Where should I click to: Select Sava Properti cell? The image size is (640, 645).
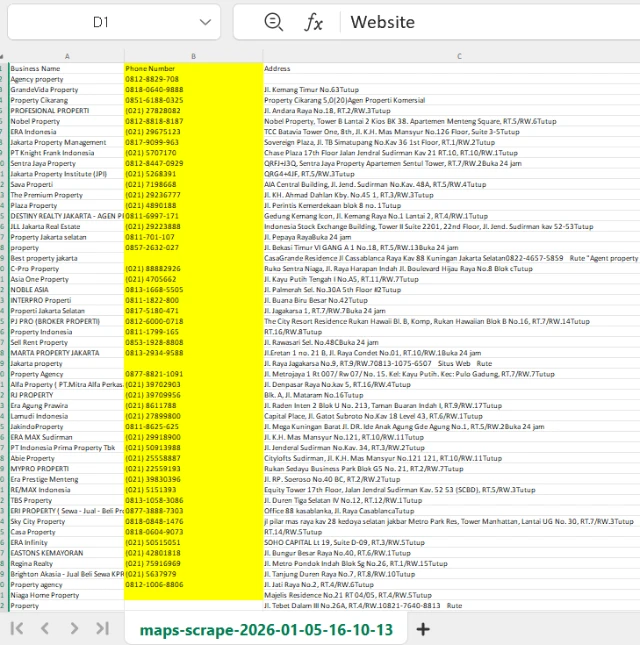click(x=67, y=185)
